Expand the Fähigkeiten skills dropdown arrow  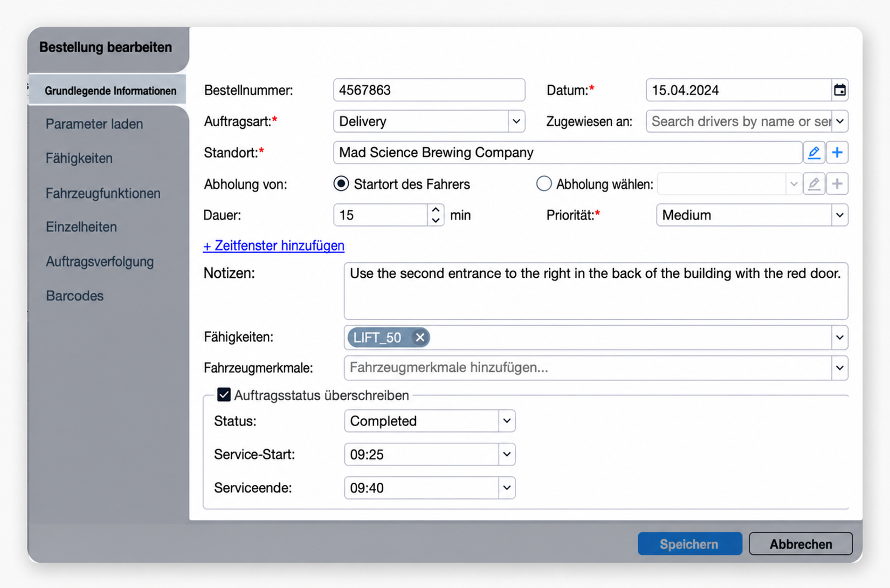click(839, 337)
